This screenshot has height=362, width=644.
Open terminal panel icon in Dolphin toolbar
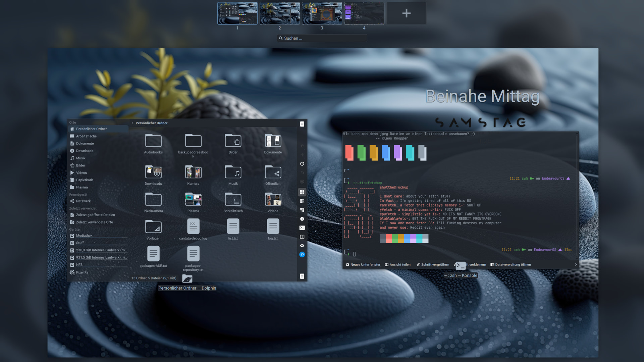tap(302, 228)
